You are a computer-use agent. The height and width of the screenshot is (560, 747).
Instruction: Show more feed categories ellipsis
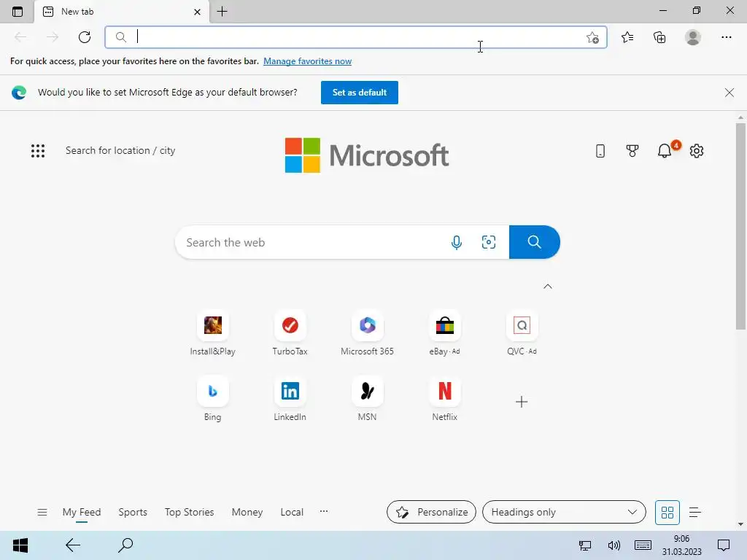[x=324, y=511]
